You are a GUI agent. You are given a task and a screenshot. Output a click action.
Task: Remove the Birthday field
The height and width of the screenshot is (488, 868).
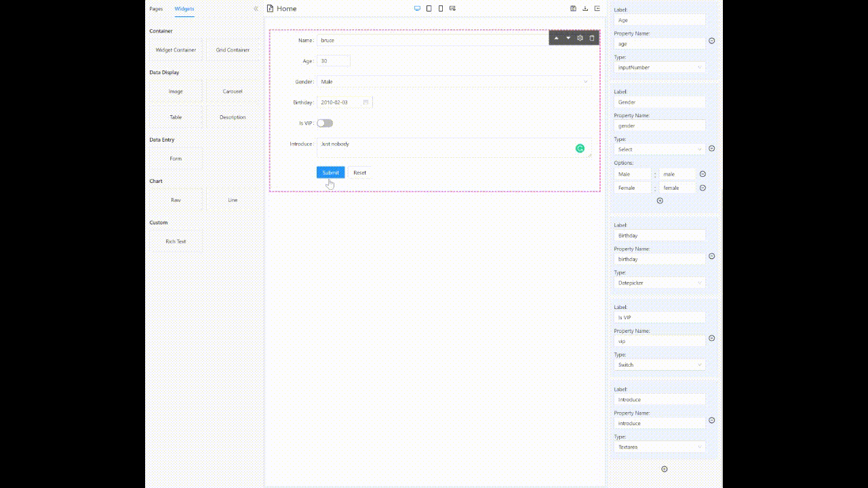(x=711, y=256)
